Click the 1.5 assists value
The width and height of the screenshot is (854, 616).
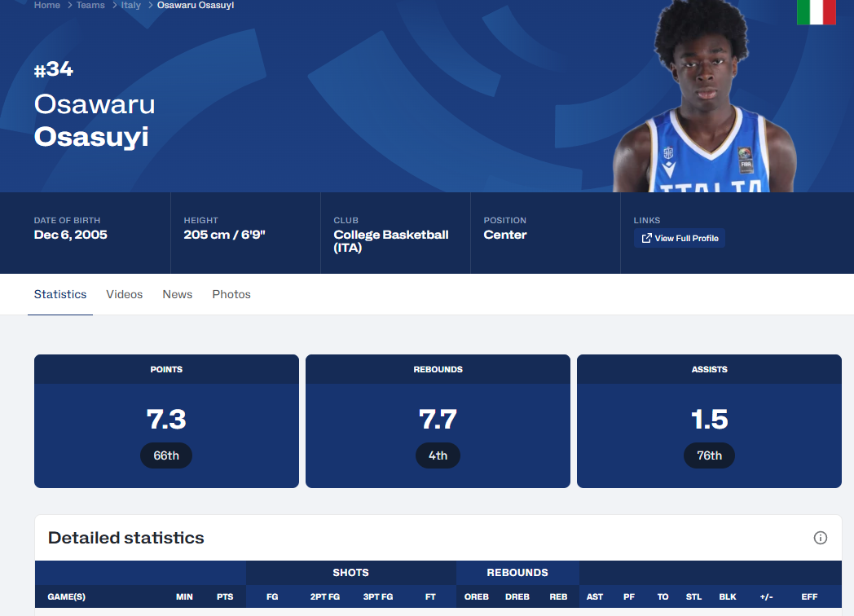tap(709, 419)
